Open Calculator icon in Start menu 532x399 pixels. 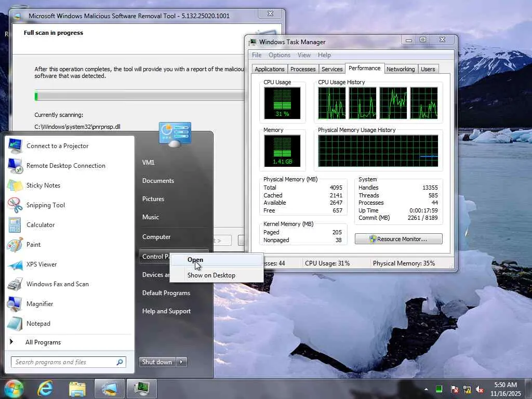click(x=15, y=224)
